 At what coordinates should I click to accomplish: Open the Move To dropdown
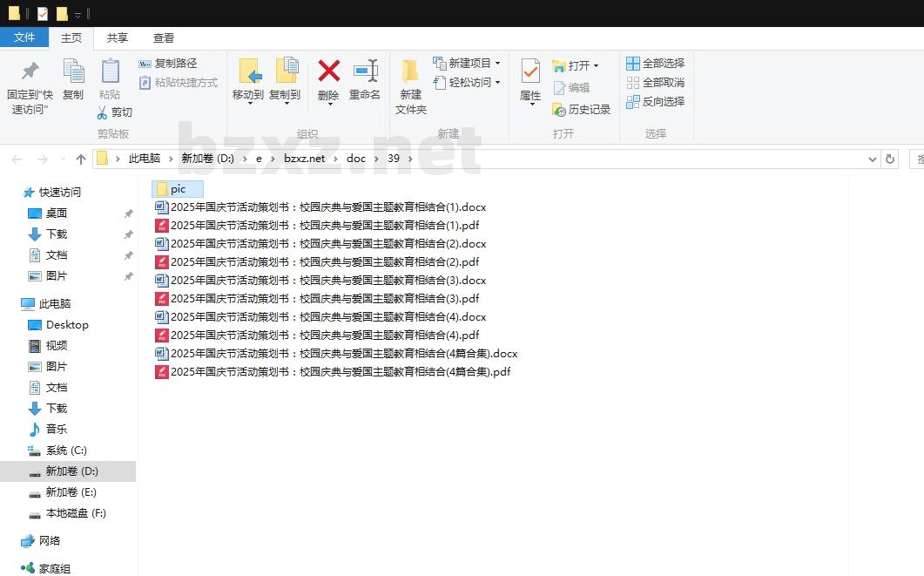pyautogui.click(x=248, y=103)
